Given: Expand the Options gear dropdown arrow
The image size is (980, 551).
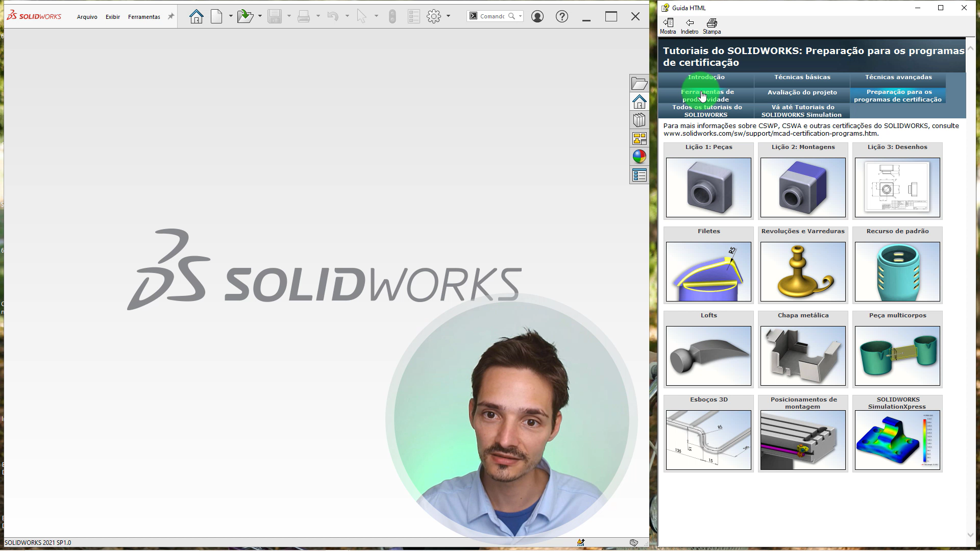Looking at the screenshot, I should tap(448, 17).
